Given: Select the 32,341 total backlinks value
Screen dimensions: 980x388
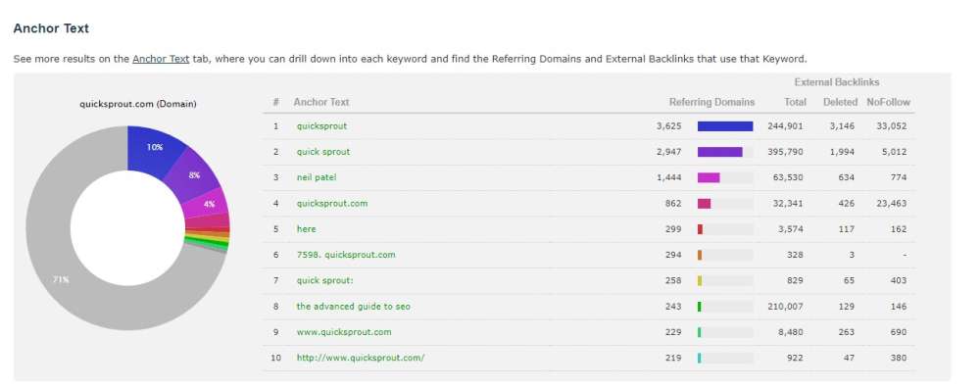Looking at the screenshot, I should [788, 203].
